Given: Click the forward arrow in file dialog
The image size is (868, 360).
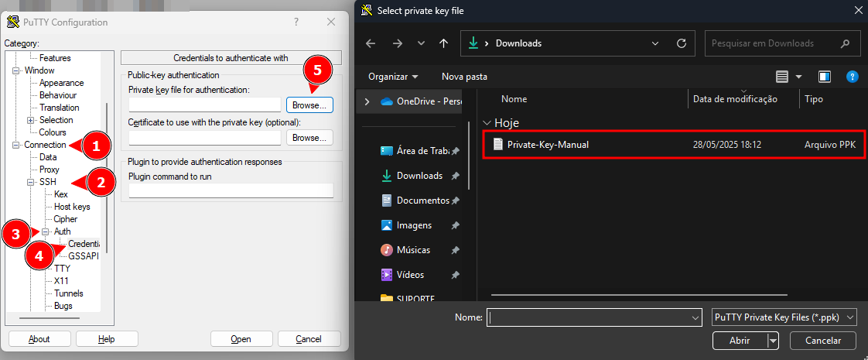Looking at the screenshot, I should (x=398, y=43).
